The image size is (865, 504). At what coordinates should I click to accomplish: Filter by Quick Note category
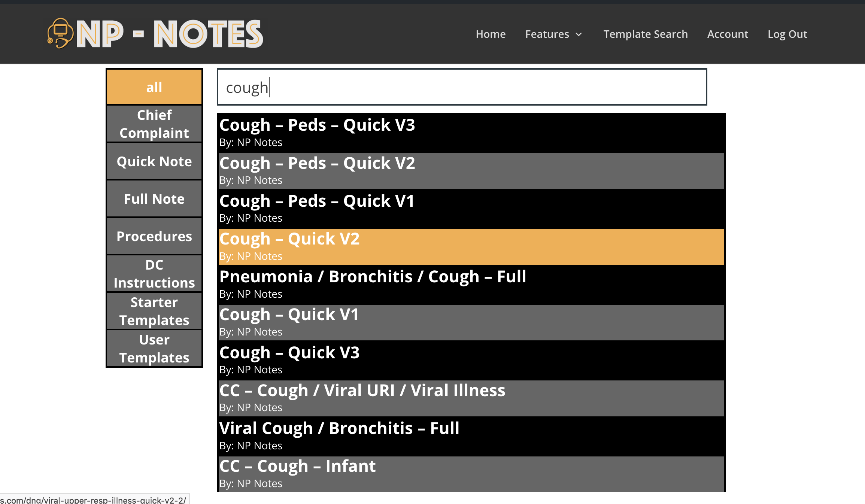[x=154, y=161]
